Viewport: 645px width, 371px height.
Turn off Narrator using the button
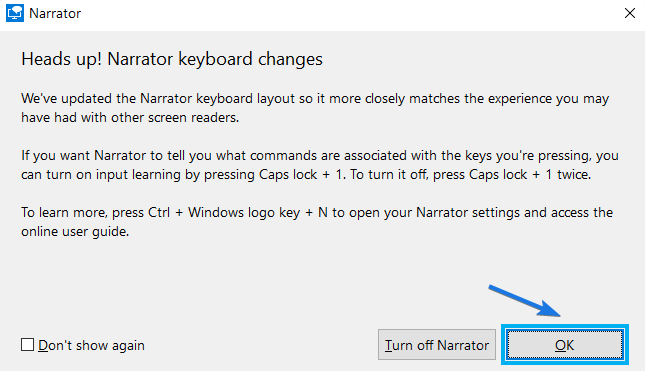coord(437,345)
